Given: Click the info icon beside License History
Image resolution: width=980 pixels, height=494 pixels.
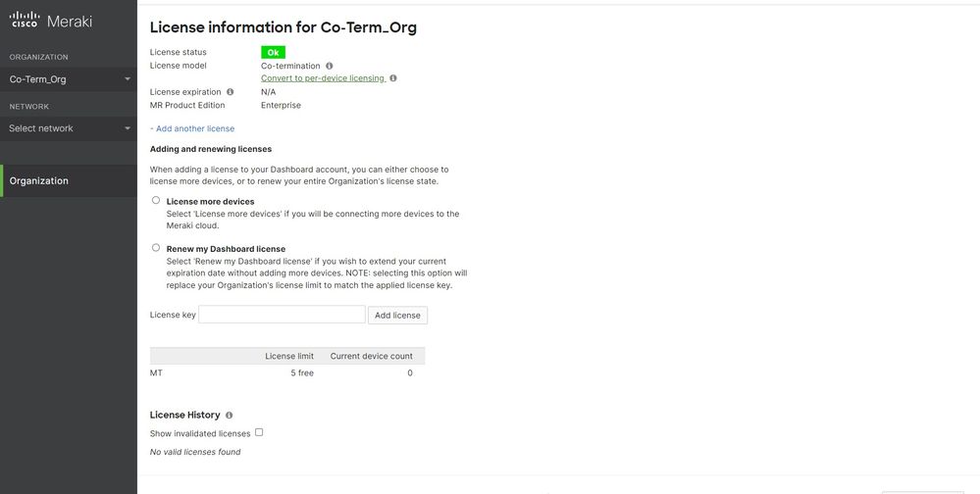Looking at the screenshot, I should (229, 416).
